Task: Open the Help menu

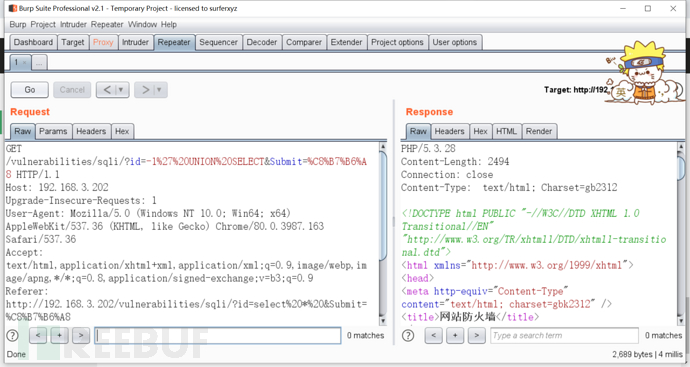Action: tap(169, 25)
